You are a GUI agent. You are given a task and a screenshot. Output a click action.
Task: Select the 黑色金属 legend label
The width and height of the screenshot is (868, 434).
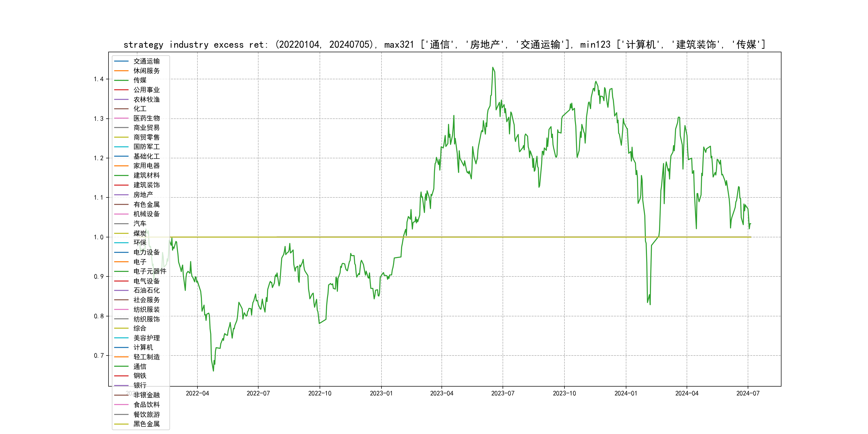[146, 424]
